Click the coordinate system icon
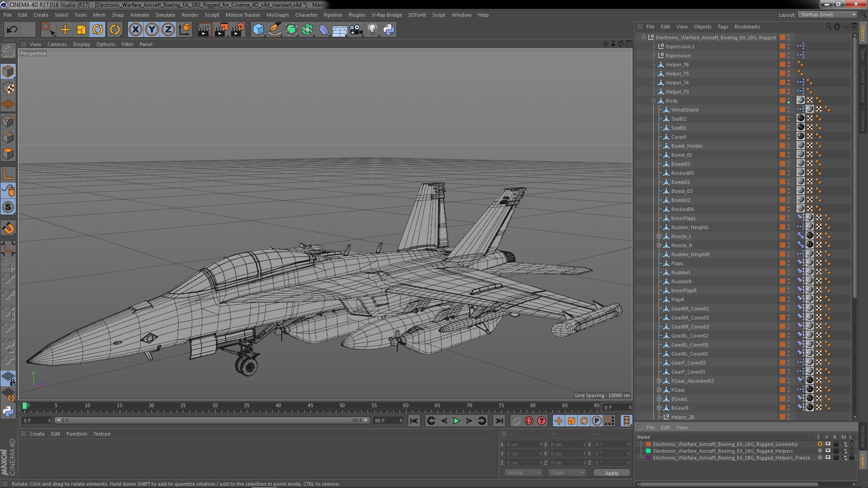The height and width of the screenshot is (488, 868). point(185,30)
